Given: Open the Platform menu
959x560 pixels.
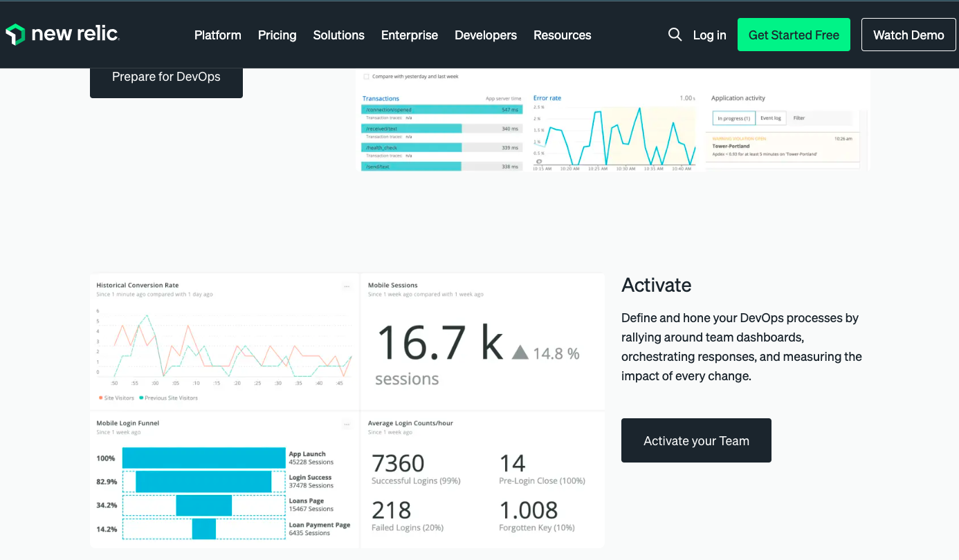Looking at the screenshot, I should click(x=218, y=35).
